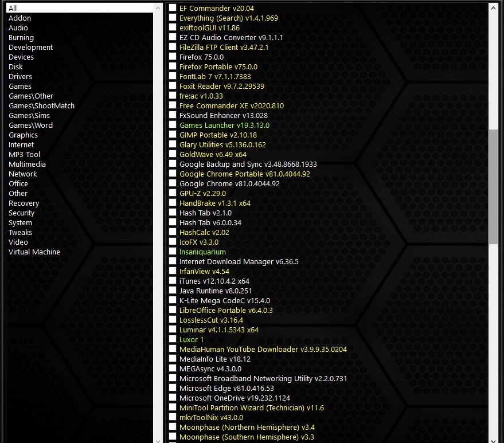Screen dimensions: 504x443
Task: Select the Games\ShootMatch category
Action: click(x=41, y=105)
